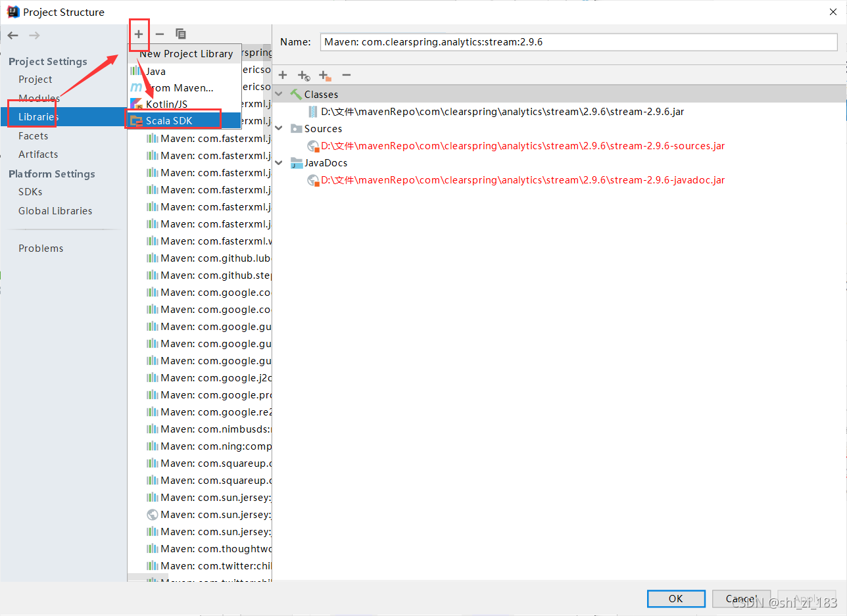Image resolution: width=847 pixels, height=616 pixels.
Task: Open the Project settings page
Action: pyautogui.click(x=35, y=79)
